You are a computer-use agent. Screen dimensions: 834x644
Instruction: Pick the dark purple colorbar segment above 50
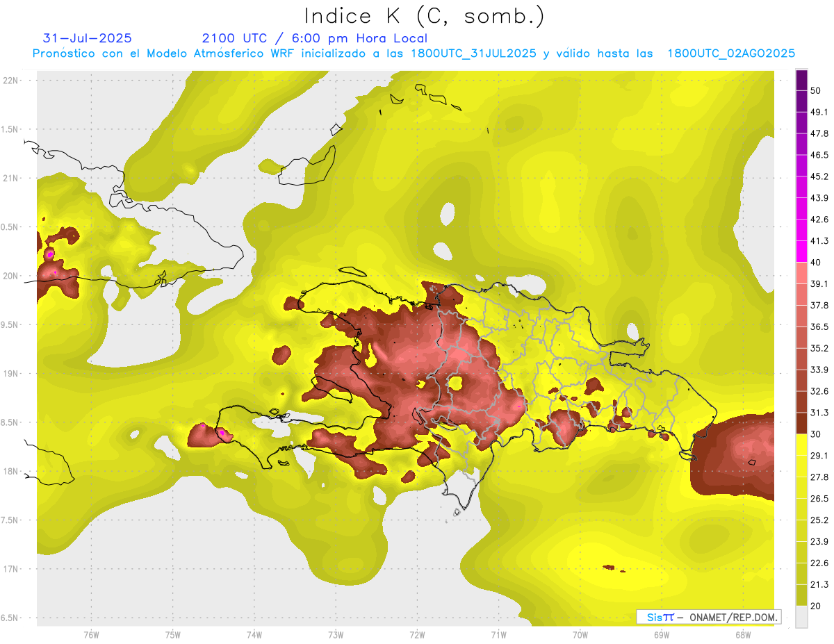(x=801, y=79)
